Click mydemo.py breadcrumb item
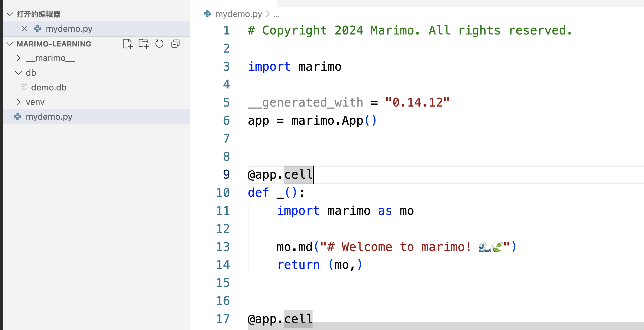 [x=239, y=14]
